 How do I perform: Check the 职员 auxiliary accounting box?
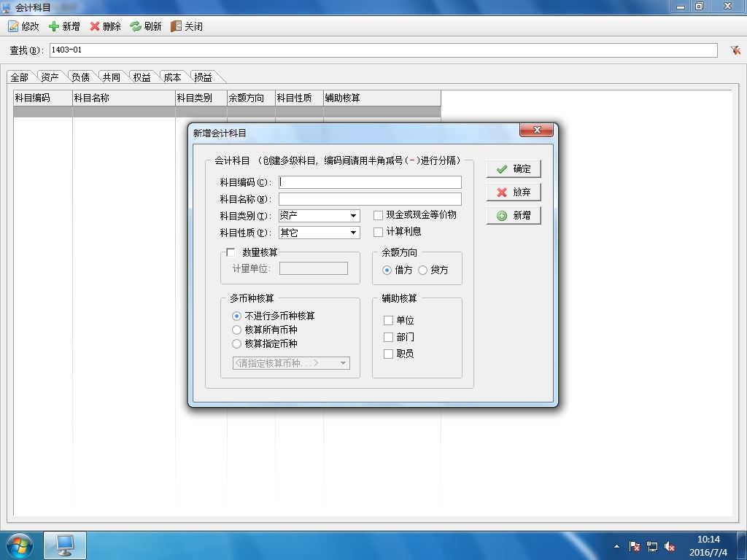pos(388,354)
